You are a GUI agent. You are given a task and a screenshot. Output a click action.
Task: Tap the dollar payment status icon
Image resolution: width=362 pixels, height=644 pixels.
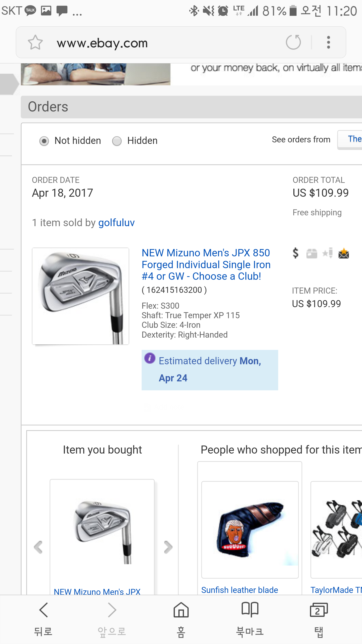tap(296, 253)
